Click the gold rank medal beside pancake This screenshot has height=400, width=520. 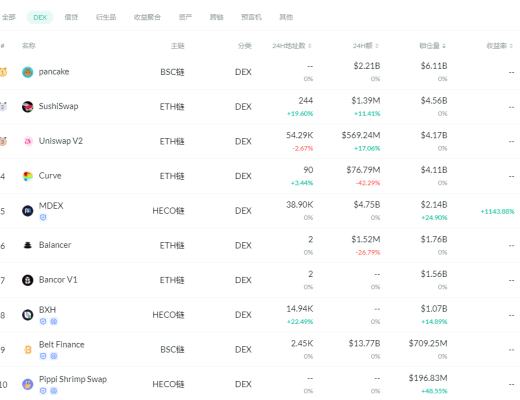point(3,72)
